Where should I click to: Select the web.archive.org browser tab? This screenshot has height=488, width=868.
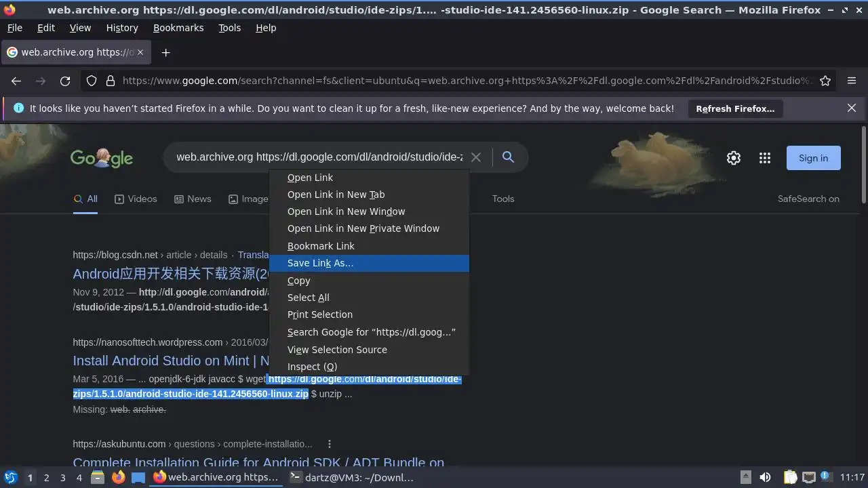point(77,52)
